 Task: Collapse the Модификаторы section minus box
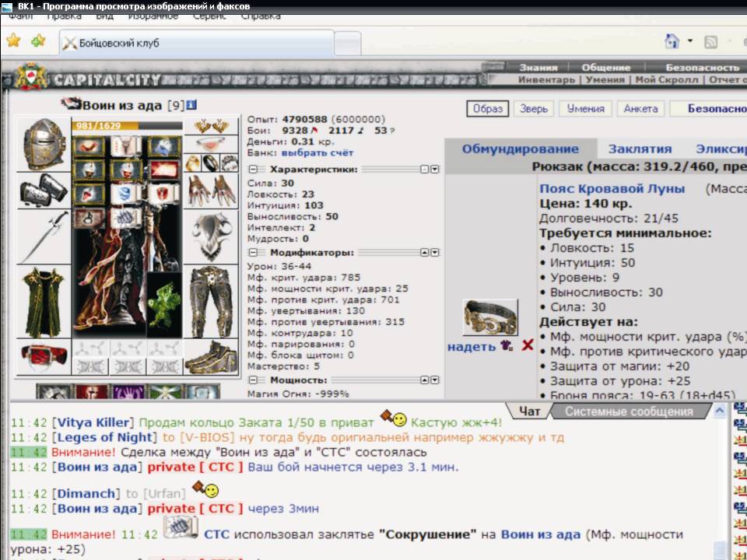click(253, 252)
